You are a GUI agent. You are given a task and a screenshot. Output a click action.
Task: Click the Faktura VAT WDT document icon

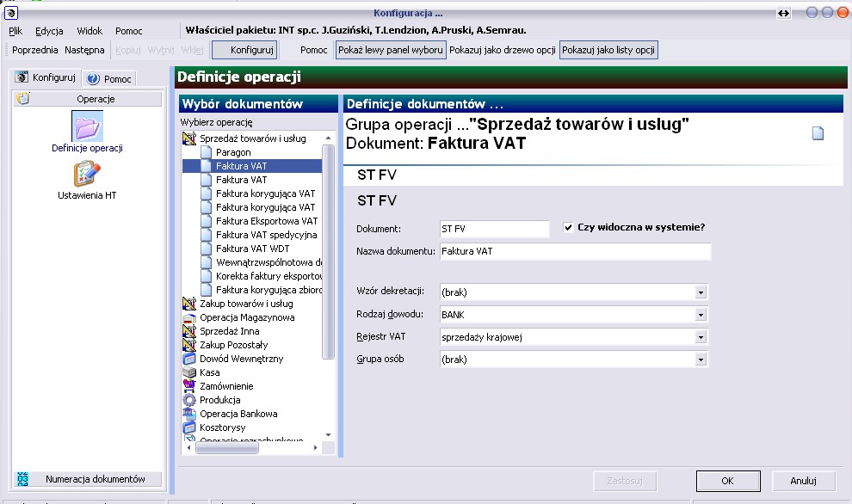(x=206, y=249)
